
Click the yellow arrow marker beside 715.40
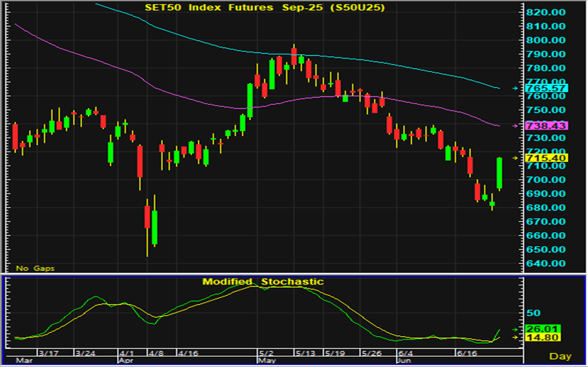click(515, 158)
